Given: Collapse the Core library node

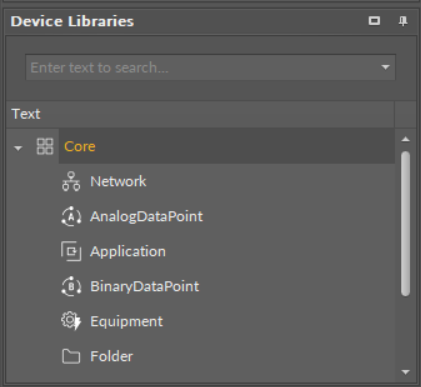Looking at the screenshot, I should tap(18, 148).
